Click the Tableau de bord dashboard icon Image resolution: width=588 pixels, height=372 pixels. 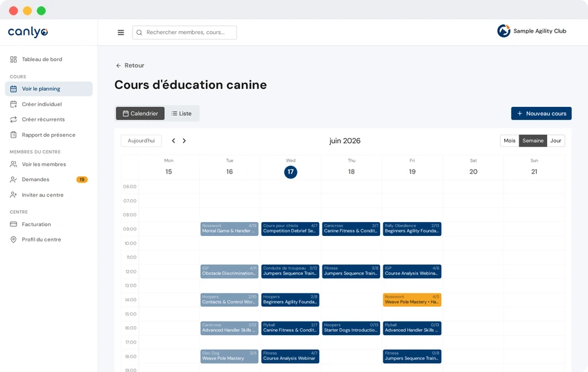13,59
